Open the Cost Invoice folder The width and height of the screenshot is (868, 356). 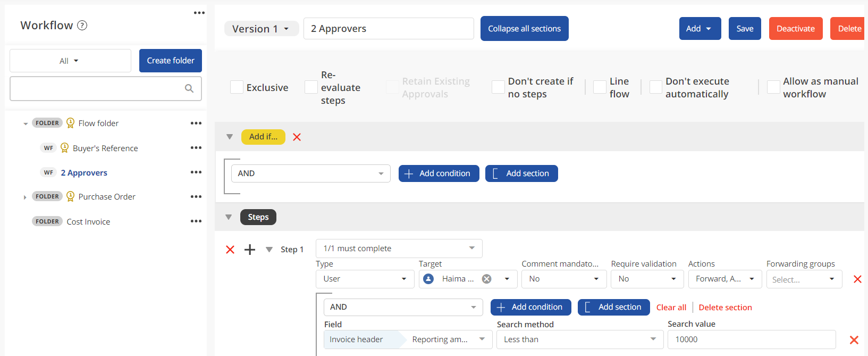(88, 221)
